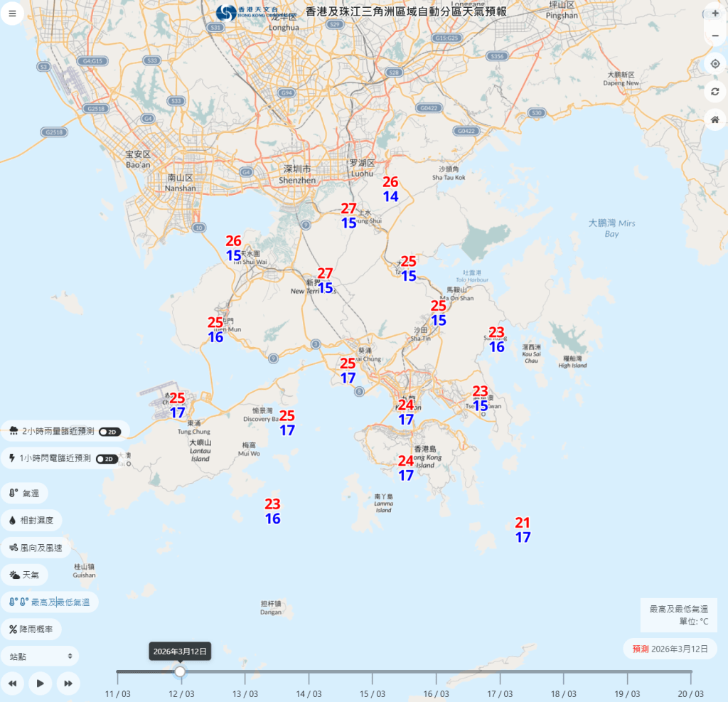Step backward in the forecast timeline
The height and width of the screenshot is (702, 728).
point(12,684)
